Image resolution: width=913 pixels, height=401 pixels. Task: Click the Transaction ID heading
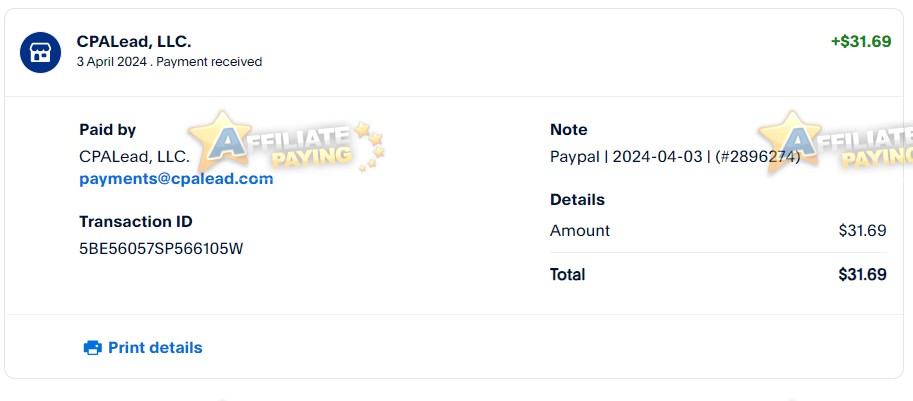136,222
